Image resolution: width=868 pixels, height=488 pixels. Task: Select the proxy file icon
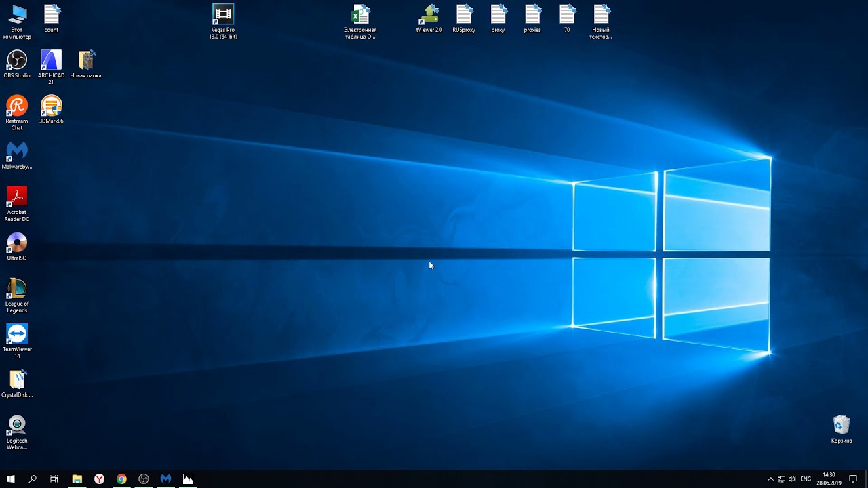coord(498,18)
